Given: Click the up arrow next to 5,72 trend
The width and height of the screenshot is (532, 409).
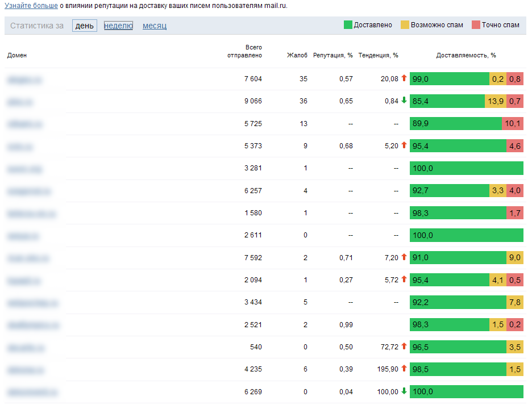Looking at the screenshot, I should [404, 279].
